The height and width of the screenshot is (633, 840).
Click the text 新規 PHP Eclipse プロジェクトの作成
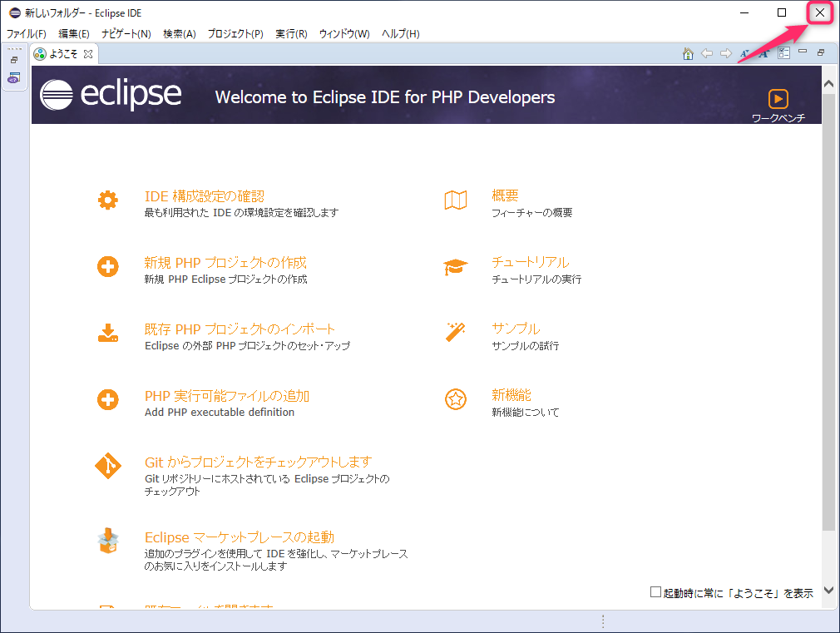(226, 279)
